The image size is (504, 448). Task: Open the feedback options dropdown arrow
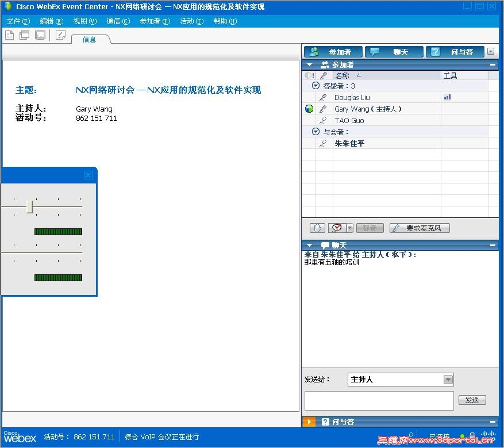pos(350,228)
